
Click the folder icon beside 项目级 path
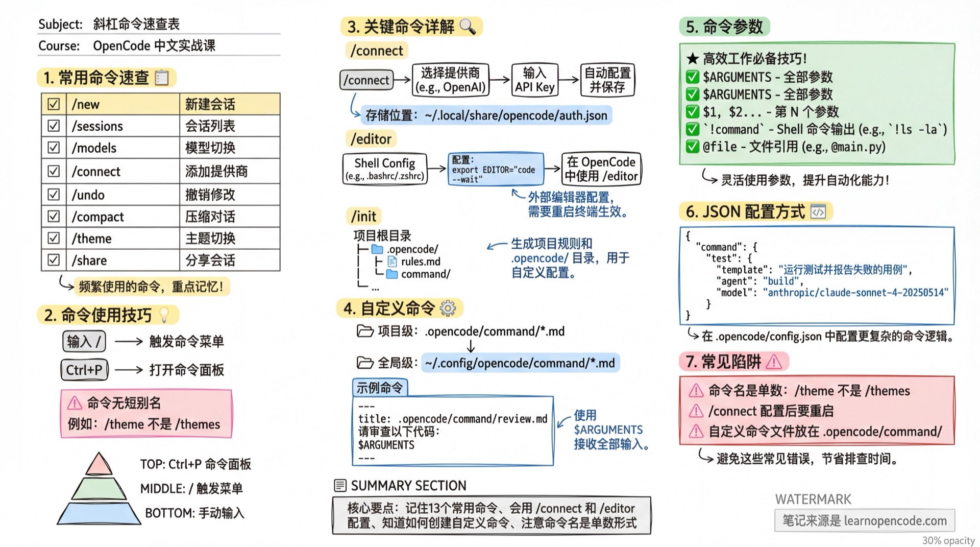[365, 331]
